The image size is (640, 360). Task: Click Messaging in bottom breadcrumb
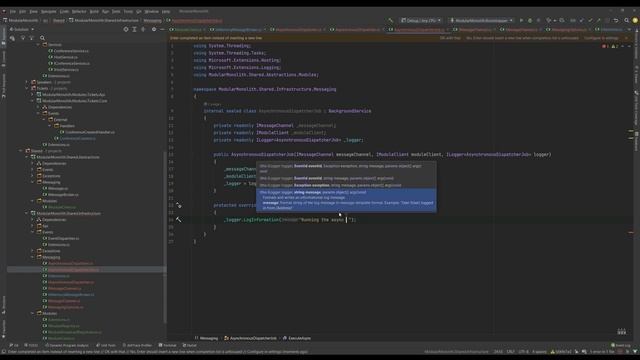pyautogui.click(x=206, y=338)
